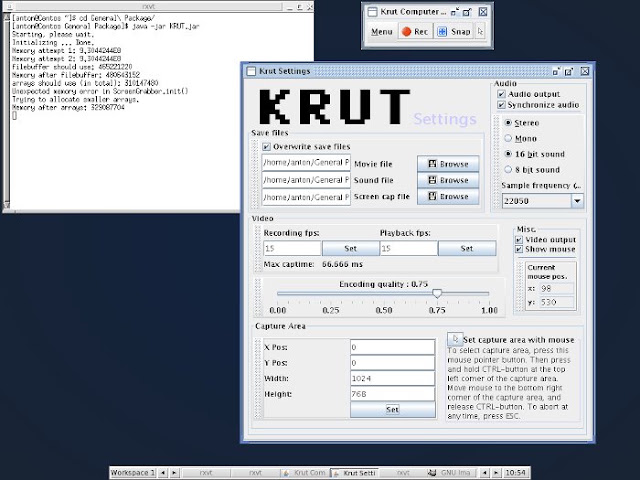Toggle Video output checkbox
Screen dimensions: 640x480
[519, 240]
